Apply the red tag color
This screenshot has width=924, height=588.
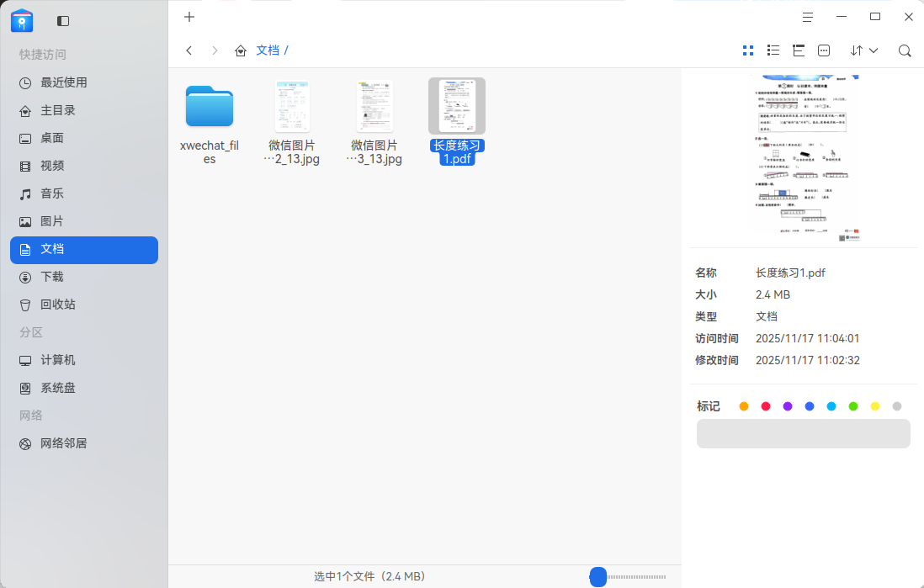766,406
